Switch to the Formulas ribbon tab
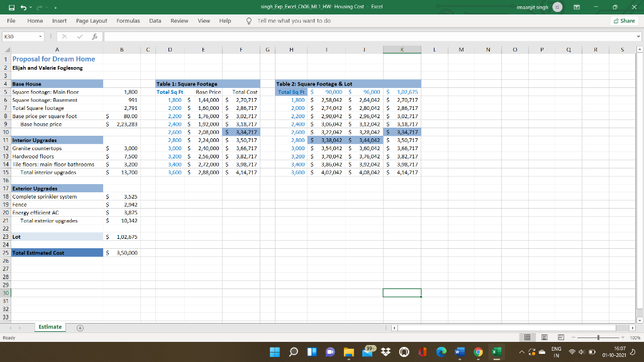The height and width of the screenshot is (362, 644). click(x=128, y=20)
